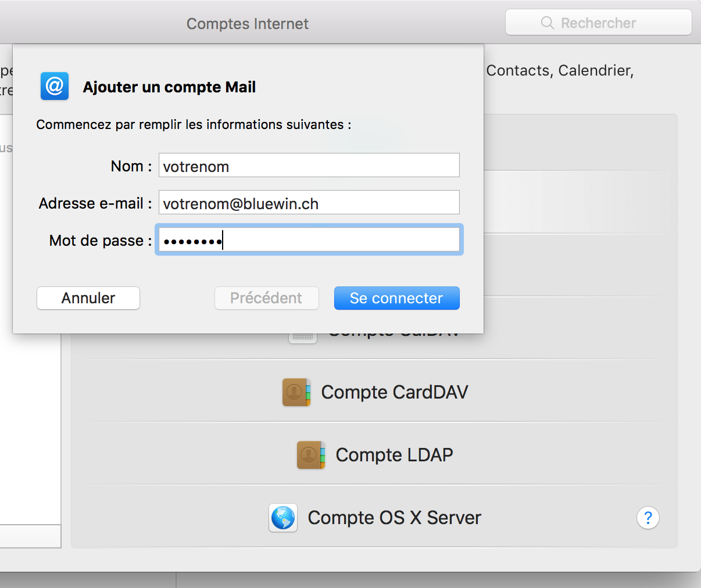Screen dimensions: 701x588
Task: Open help with the question mark button
Action: click(648, 518)
